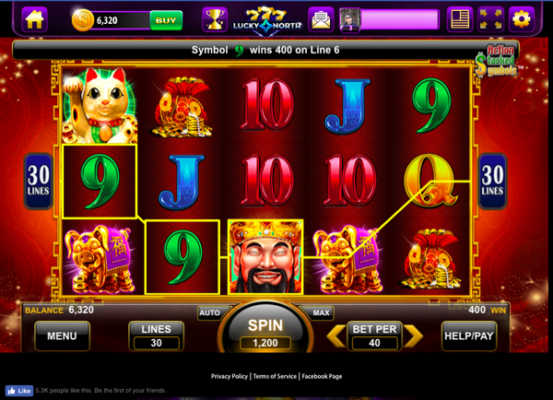Click the green BUY coins button
The height and width of the screenshot is (400, 553).
(x=166, y=20)
